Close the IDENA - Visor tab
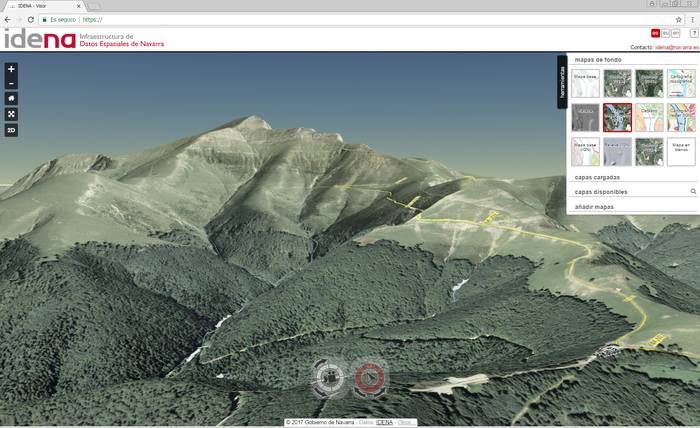 [x=79, y=6]
